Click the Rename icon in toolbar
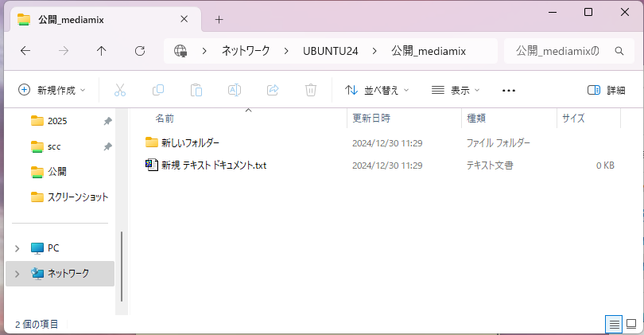This screenshot has width=644, height=335. (235, 90)
